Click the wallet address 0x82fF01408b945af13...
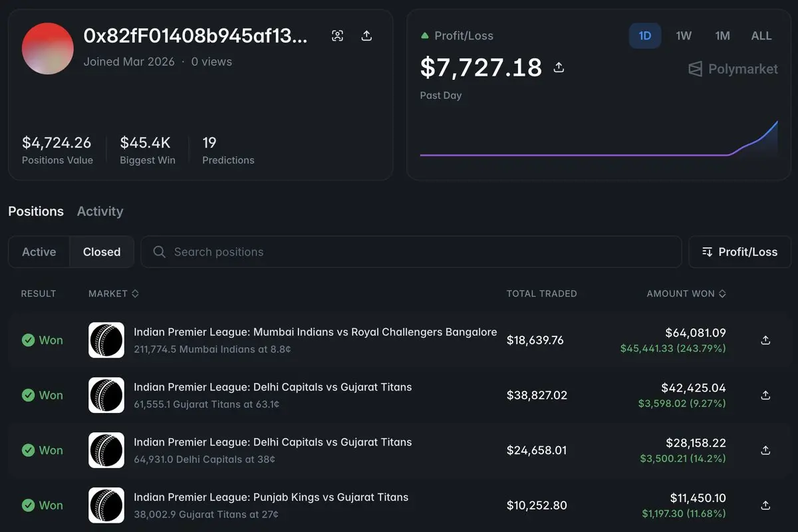The width and height of the screenshot is (798, 532). tap(196, 36)
